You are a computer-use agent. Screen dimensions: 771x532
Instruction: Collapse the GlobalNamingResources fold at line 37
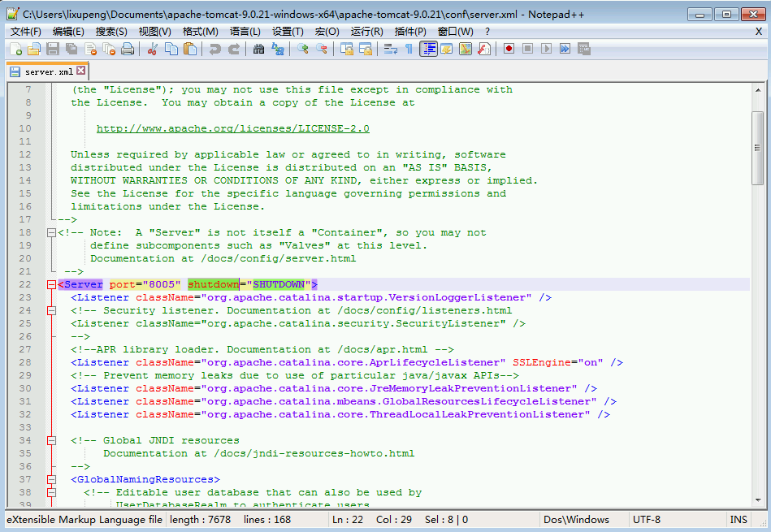(51, 479)
